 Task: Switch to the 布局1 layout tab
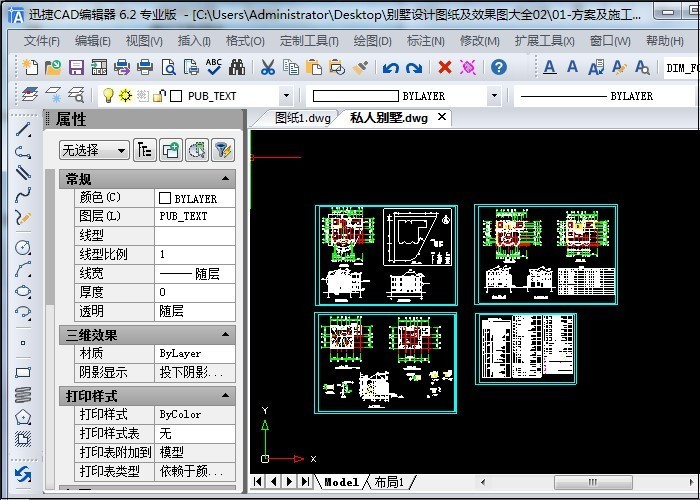click(x=389, y=482)
